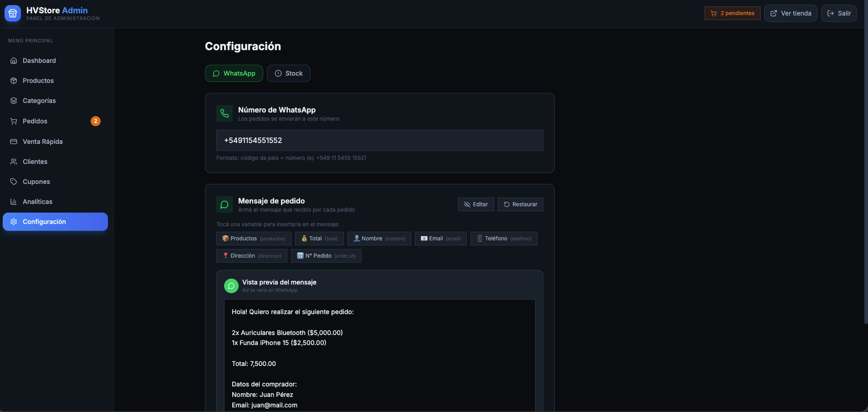The image size is (868, 412).
Task: Click the green phone icon beside Número de WhatsApp
Action: [x=225, y=113]
